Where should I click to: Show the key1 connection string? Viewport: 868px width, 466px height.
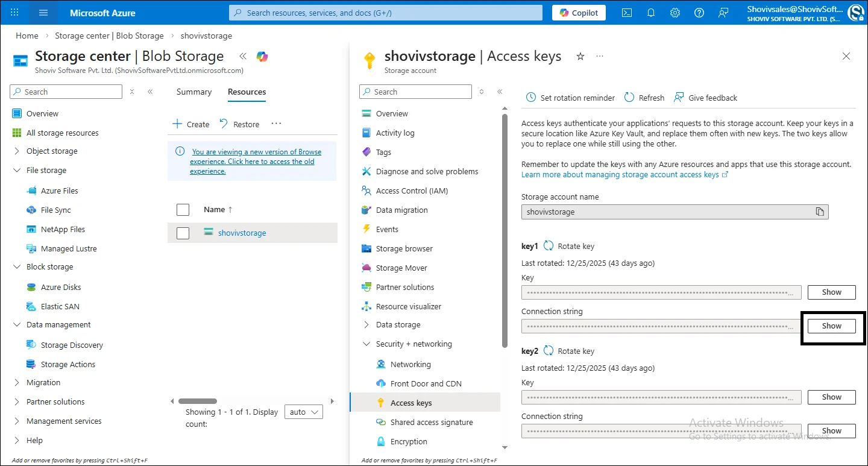point(832,326)
